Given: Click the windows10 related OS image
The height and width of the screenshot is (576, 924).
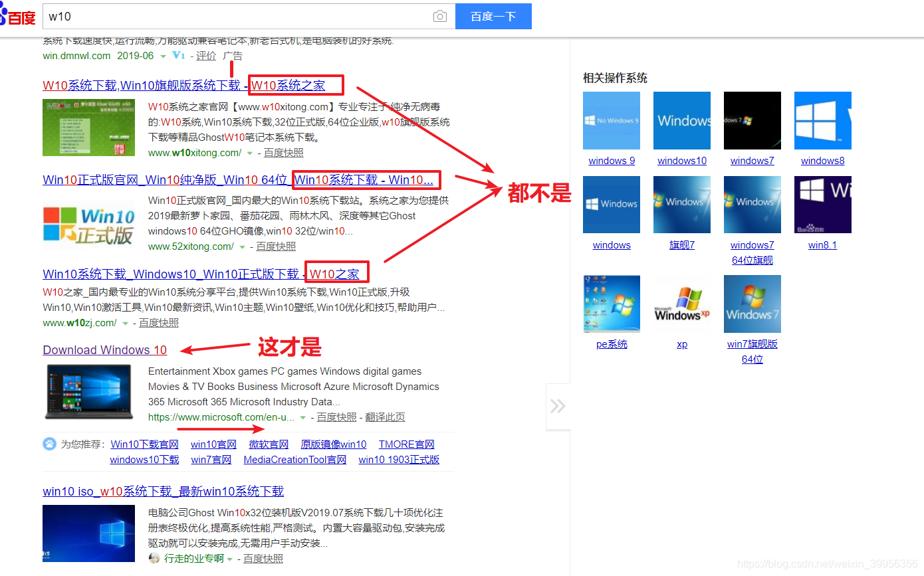Looking at the screenshot, I should [682, 120].
